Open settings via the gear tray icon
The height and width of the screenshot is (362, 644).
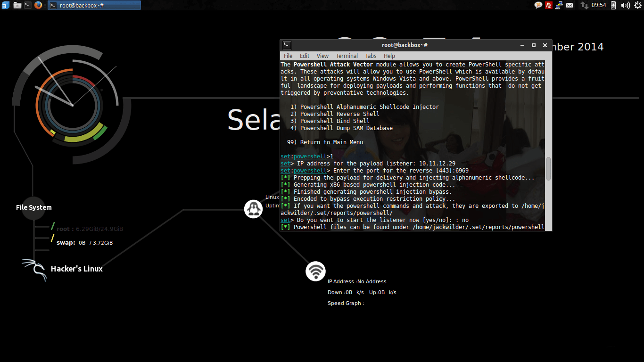coord(638,5)
